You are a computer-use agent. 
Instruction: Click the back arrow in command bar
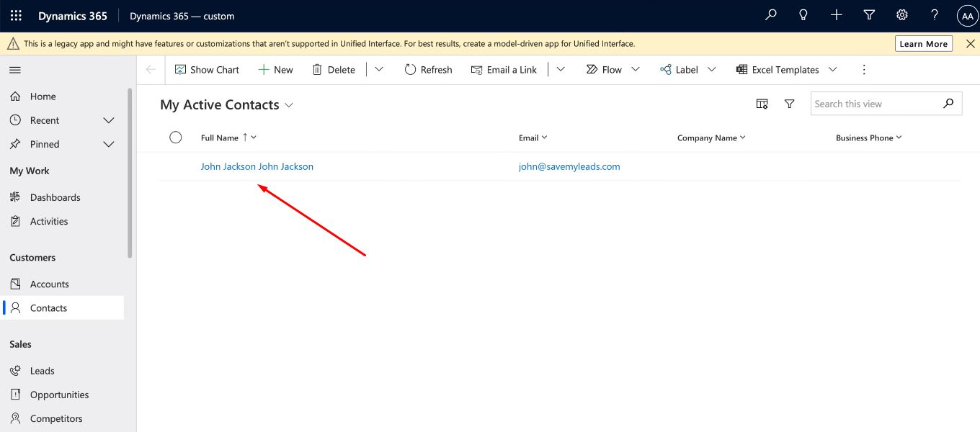point(151,70)
